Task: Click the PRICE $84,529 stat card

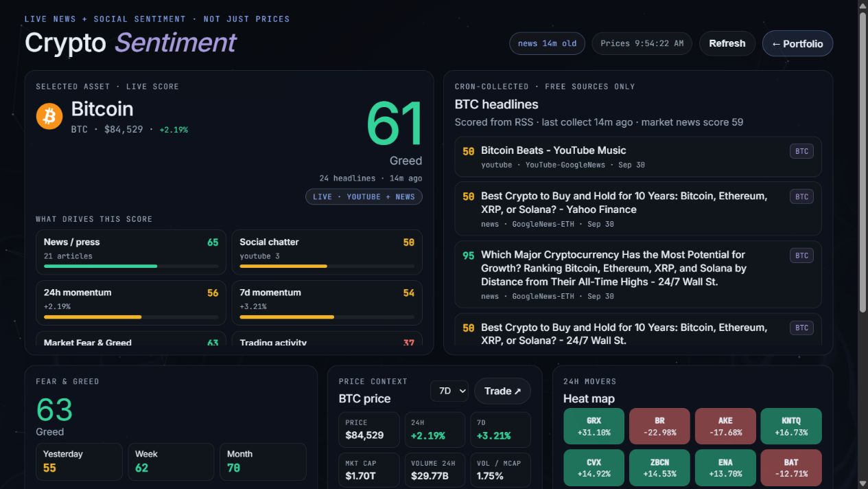Action: (x=368, y=429)
